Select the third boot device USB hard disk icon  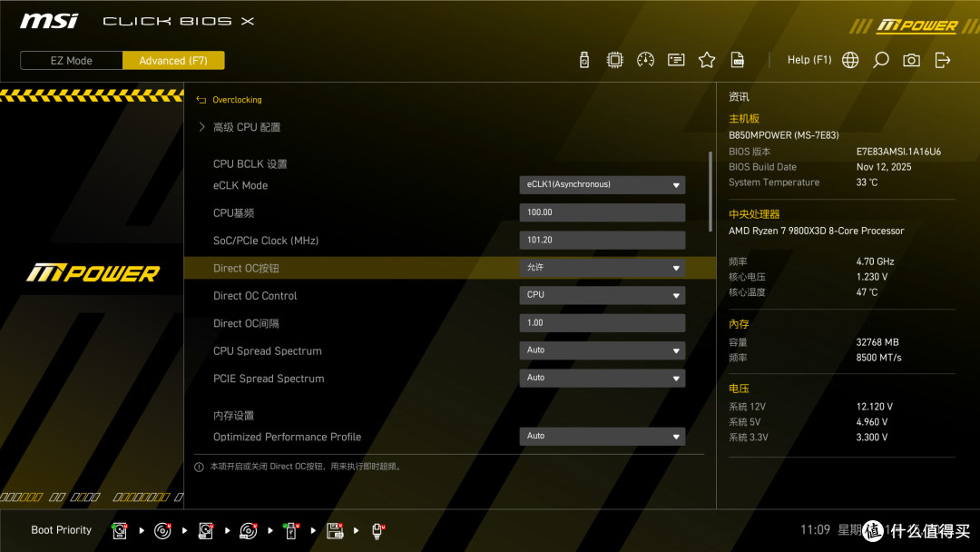click(x=206, y=531)
